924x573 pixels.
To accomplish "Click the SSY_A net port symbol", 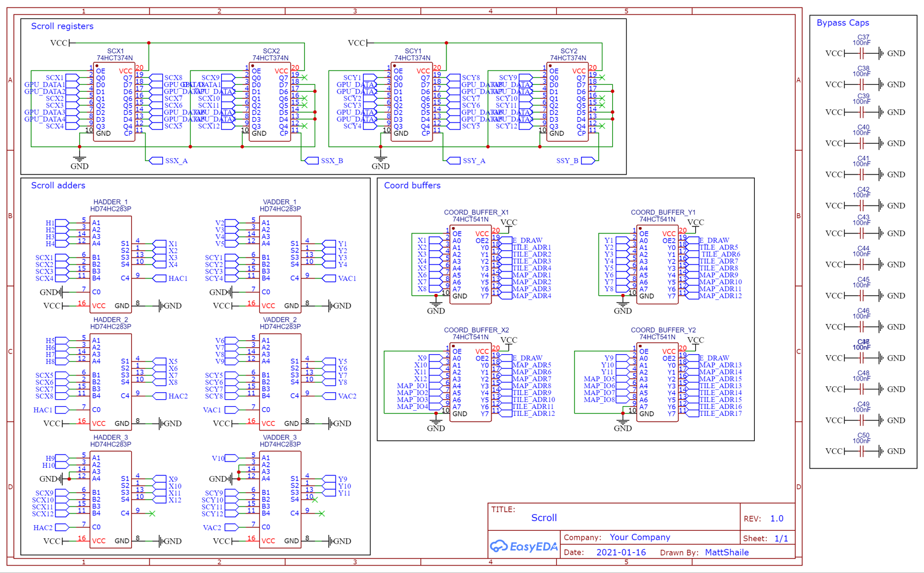I will [x=453, y=161].
